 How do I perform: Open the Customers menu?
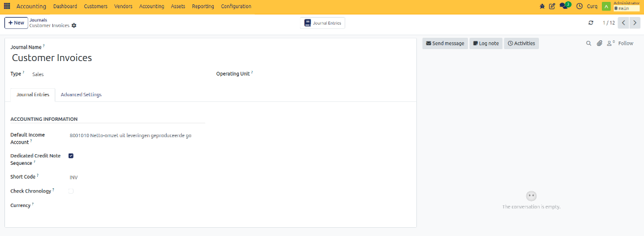point(96,6)
